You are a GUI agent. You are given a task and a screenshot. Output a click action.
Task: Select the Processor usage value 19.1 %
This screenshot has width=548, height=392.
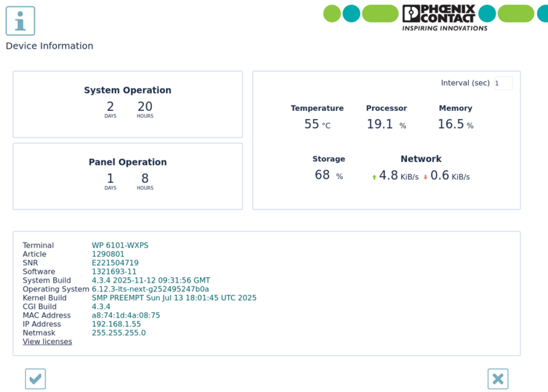386,124
